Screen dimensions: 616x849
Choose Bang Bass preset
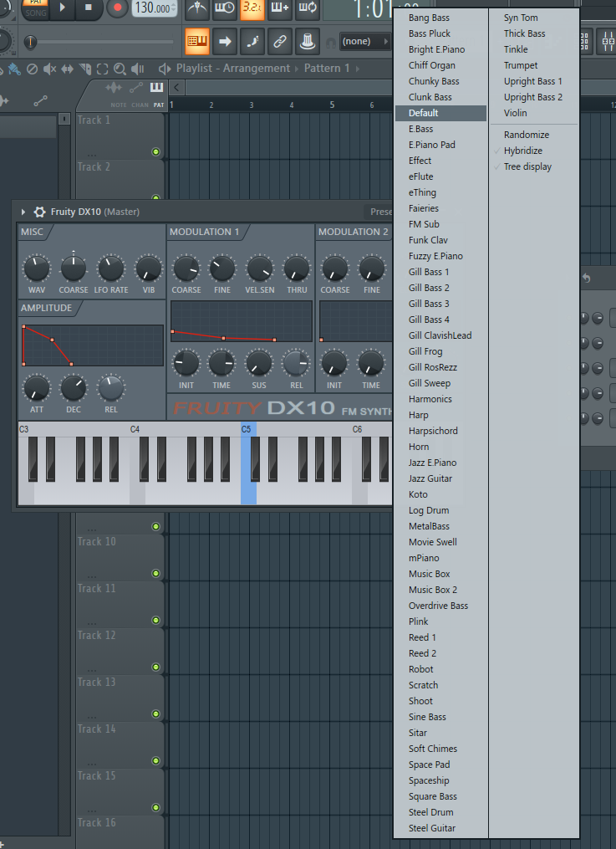tap(440, 18)
